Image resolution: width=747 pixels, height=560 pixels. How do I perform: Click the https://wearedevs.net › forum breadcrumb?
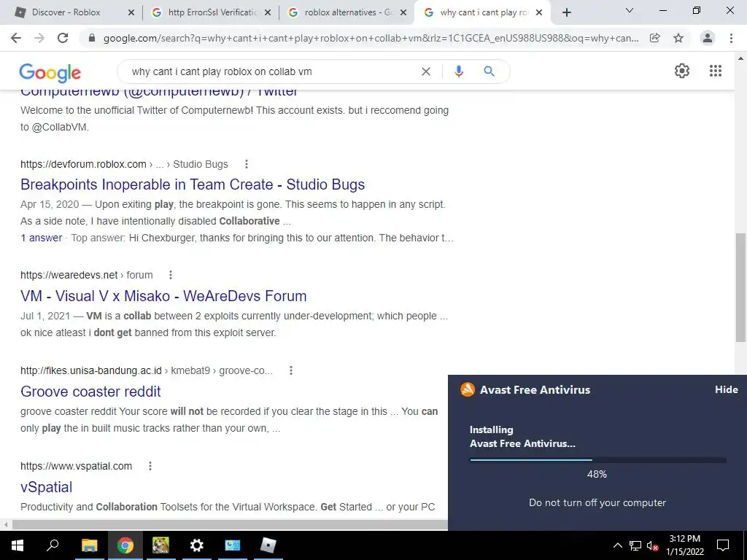click(87, 275)
